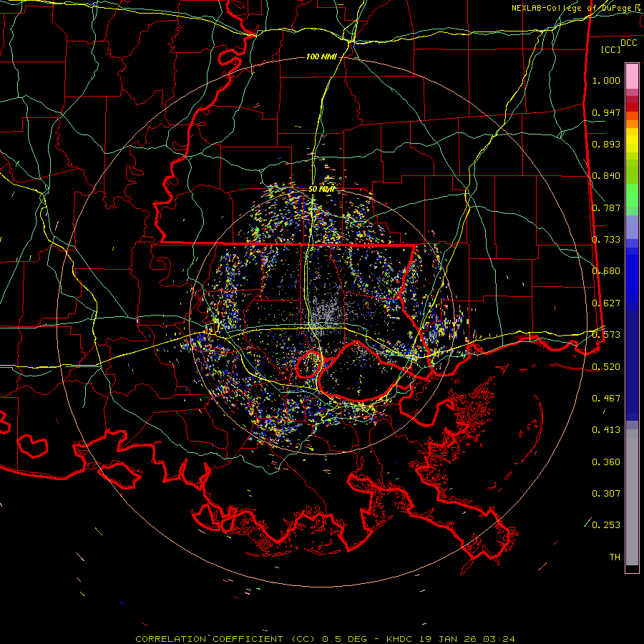Click the 0.413 scale value

(606, 430)
